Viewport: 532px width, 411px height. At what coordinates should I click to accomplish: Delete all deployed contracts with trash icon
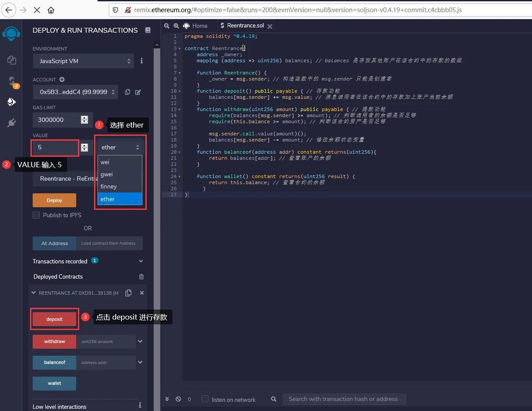(x=141, y=276)
